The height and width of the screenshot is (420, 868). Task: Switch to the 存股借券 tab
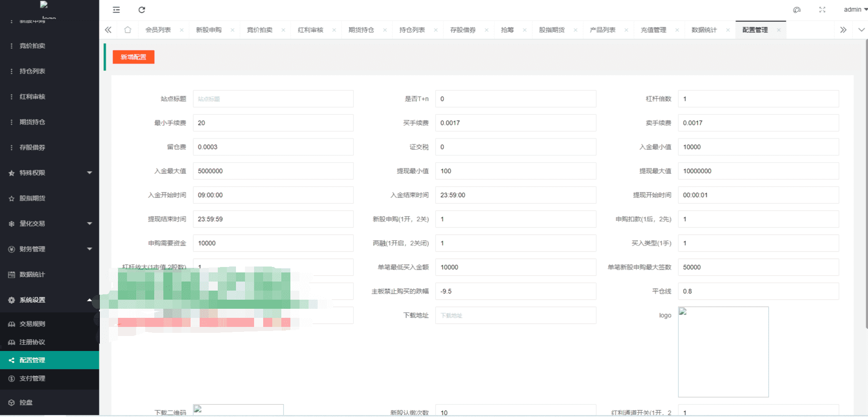pos(463,30)
